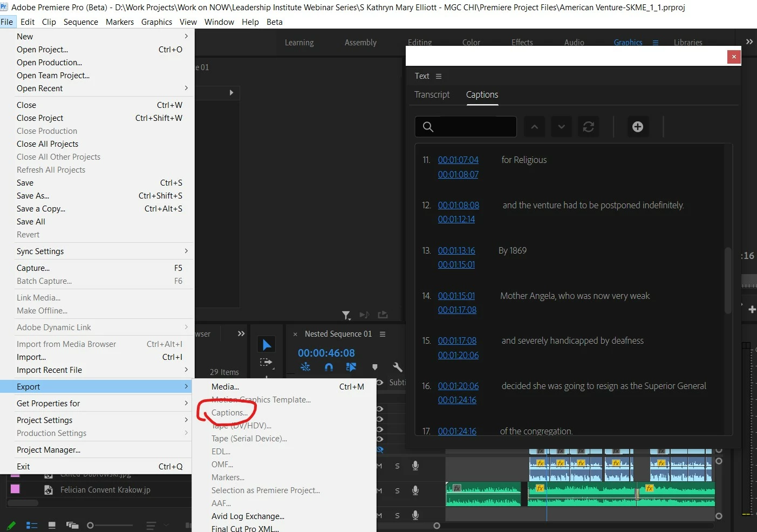Click the Project panel thumbnail zoom slider
Viewport: 757px width, 532px height.
[110, 525]
